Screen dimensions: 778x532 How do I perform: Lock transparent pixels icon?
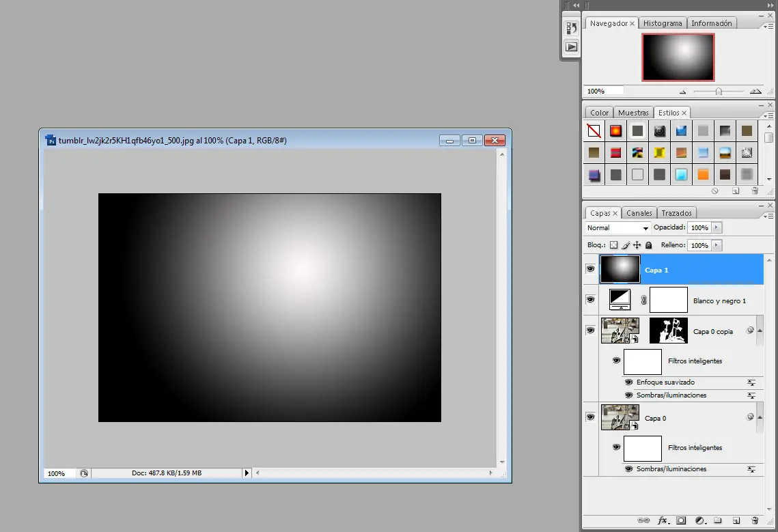[x=614, y=245]
